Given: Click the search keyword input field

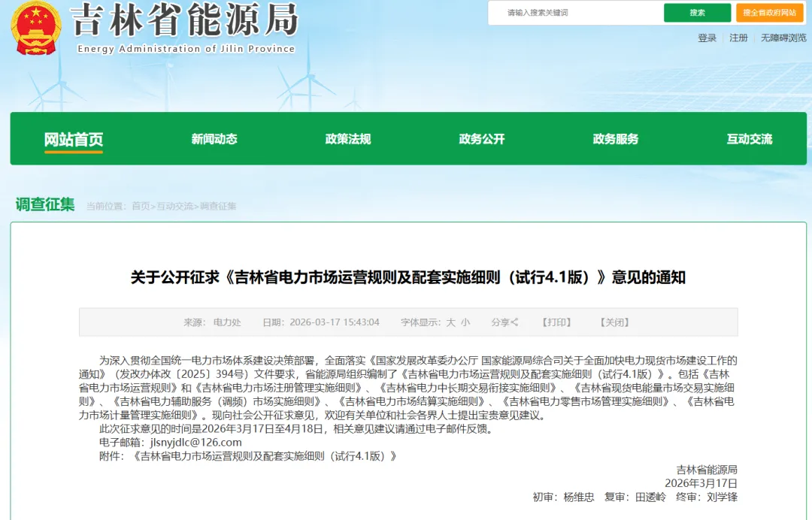Looking at the screenshot, I should point(579,13).
